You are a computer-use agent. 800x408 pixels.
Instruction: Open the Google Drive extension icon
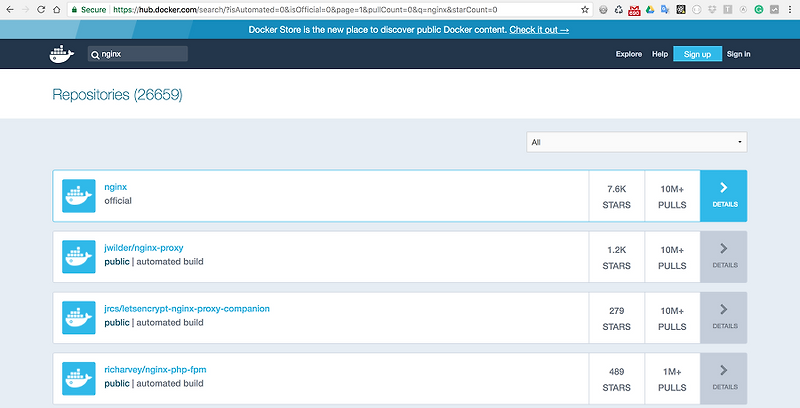click(x=650, y=10)
